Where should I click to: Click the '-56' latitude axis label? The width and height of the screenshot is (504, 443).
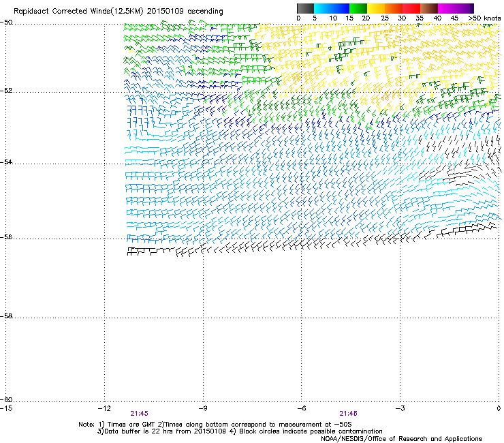[x=6, y=237]
